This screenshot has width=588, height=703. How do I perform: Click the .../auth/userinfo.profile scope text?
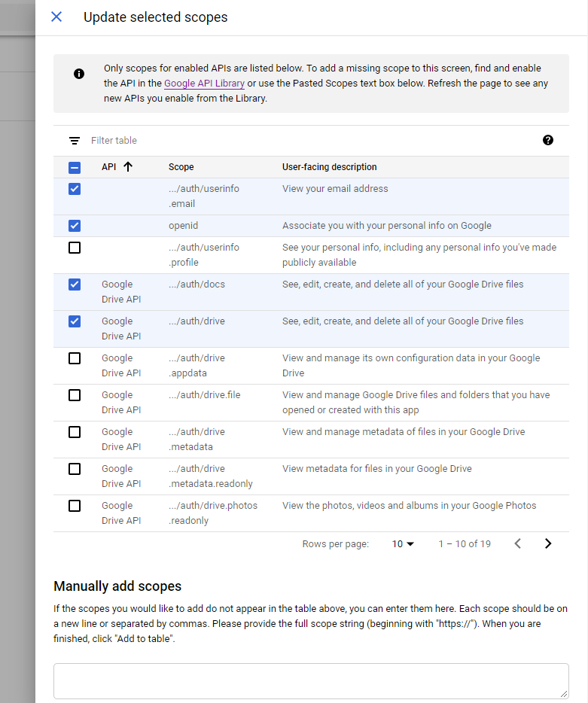(x=204, y=254)
